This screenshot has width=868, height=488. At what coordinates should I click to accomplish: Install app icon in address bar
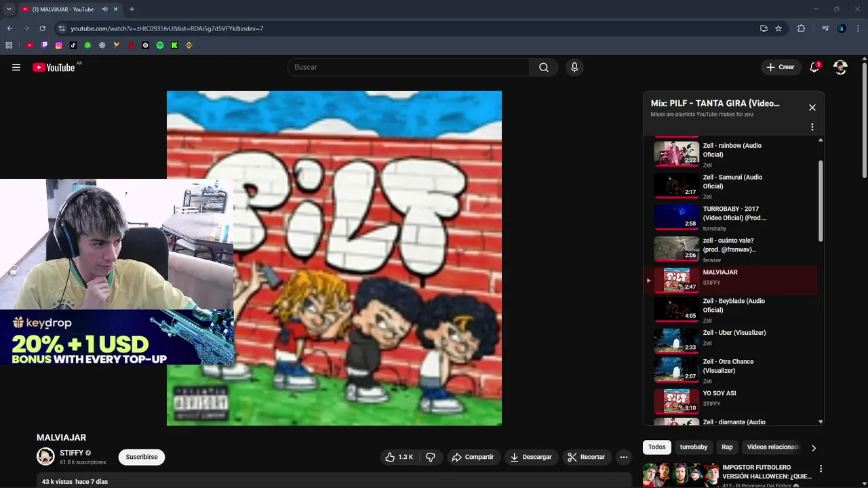(764, 28)
